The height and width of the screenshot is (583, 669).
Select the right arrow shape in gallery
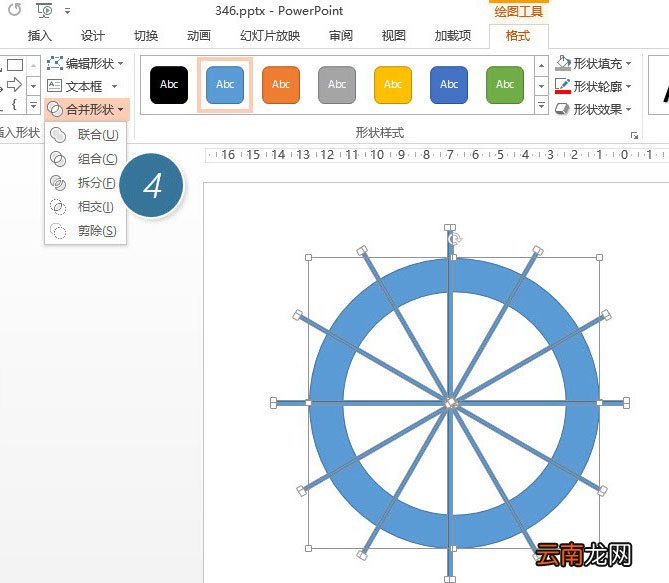coord(15,85)
